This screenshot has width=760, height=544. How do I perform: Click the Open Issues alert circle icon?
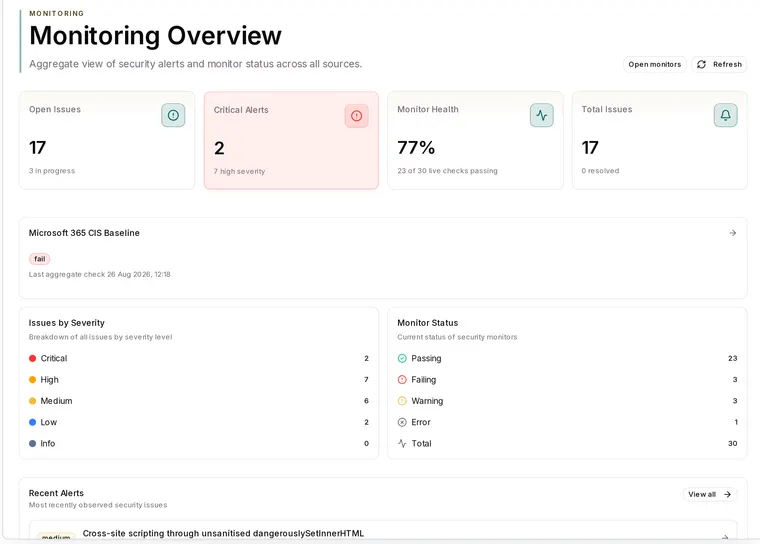tap(173, 115)
